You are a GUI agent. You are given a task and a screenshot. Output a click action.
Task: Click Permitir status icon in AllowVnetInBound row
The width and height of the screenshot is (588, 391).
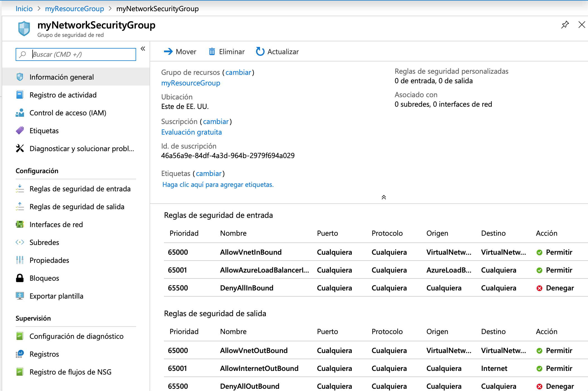coord(539,252)
